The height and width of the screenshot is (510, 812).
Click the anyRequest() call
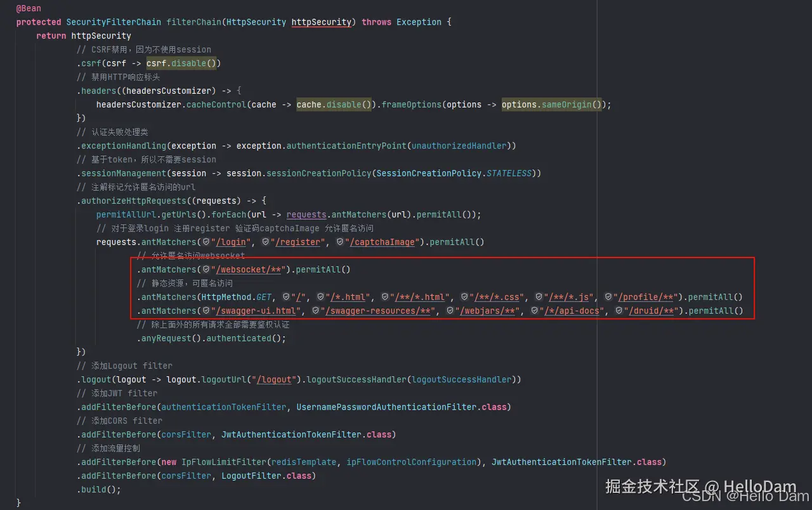tap(169, 338)
